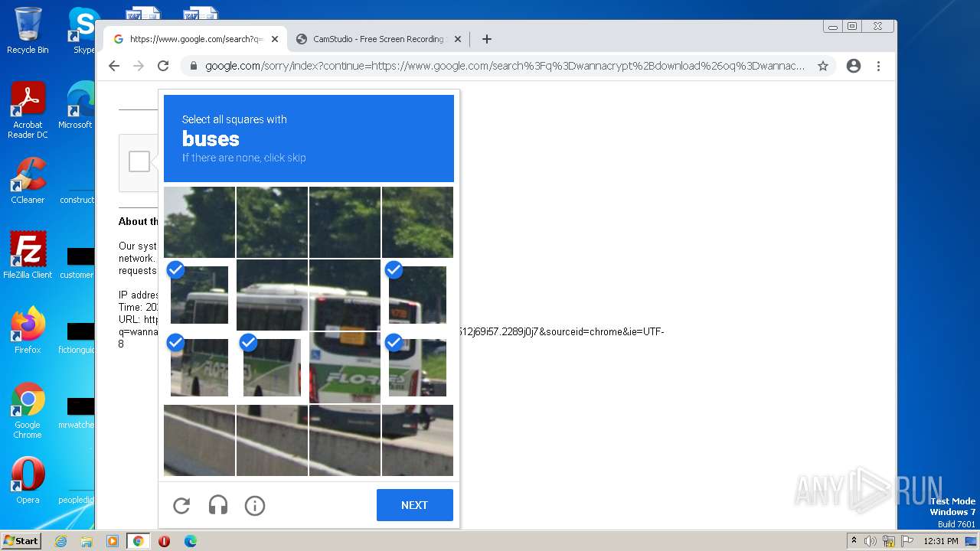
Task: Open Edge icon in taskbar
Action: 190,541
